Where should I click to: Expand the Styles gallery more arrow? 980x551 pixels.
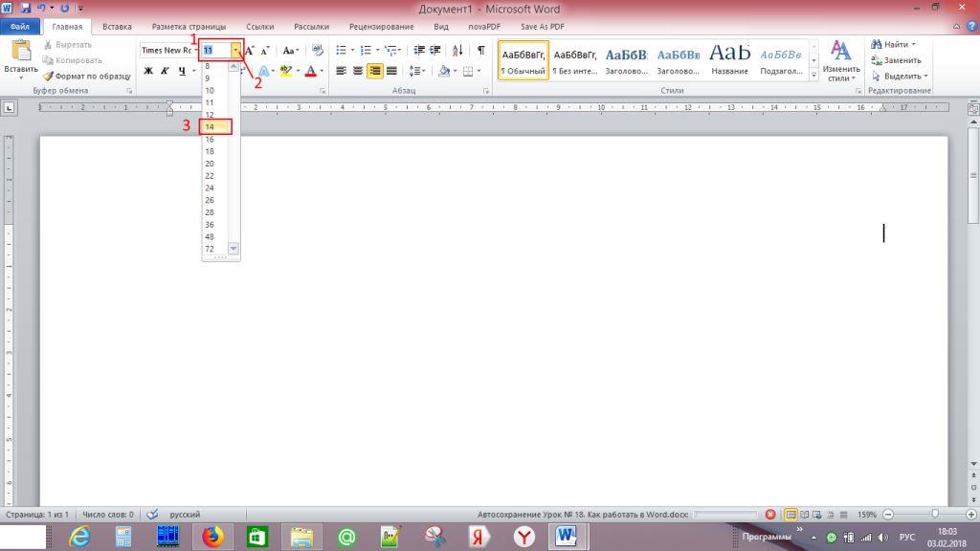pos(813,75)
